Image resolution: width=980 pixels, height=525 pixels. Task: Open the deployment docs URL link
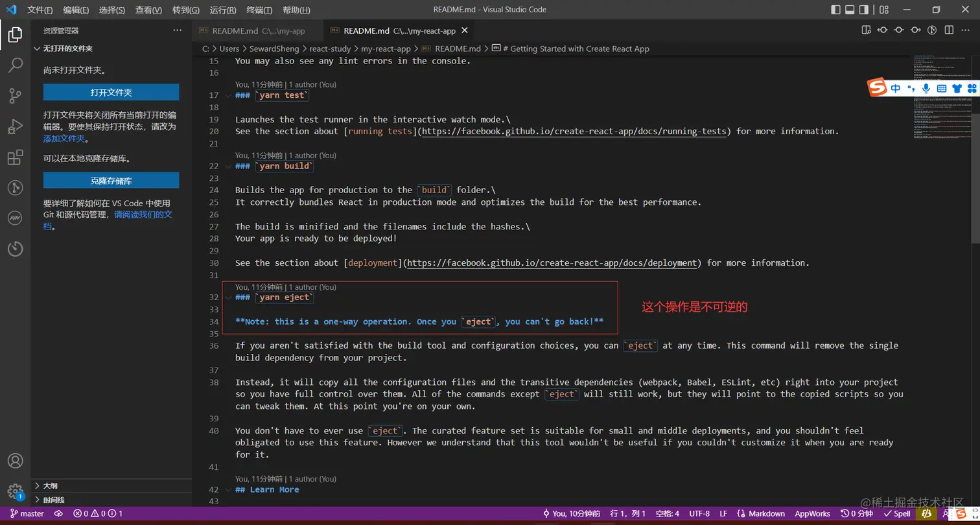pos(552,263)
